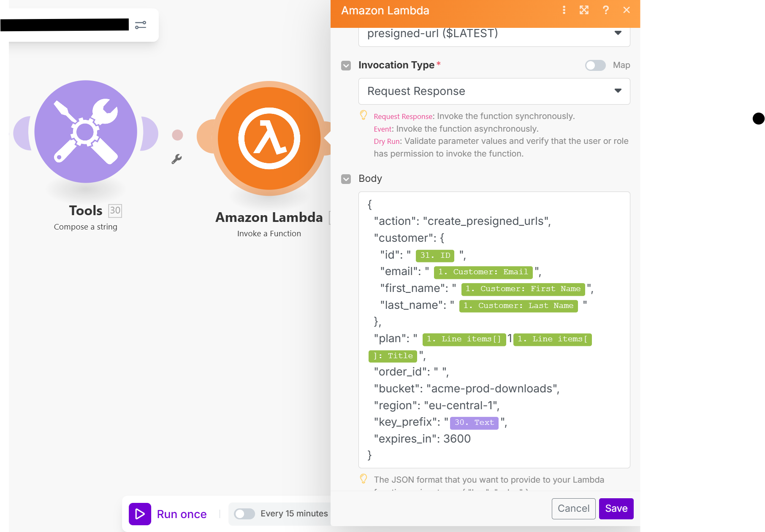The width and height of the screenshot is (765, 532).
Task: Select the '1. Customer: First Name' pill
Action: click(x=523, y=289)
